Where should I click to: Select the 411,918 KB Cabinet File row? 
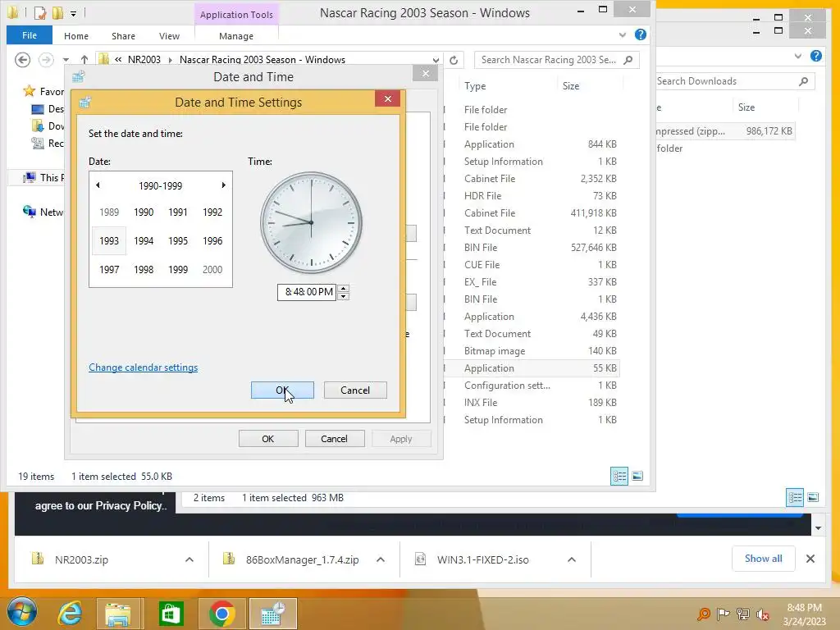pyautogui.click(x=540, y=213)
